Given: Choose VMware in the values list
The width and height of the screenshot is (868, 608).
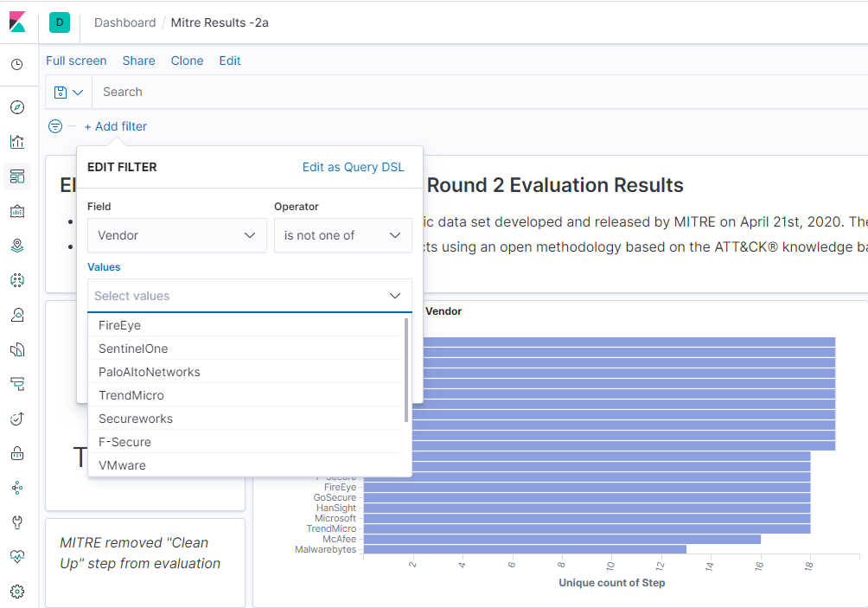Looking at the screenshot, I should pos(244,464).
